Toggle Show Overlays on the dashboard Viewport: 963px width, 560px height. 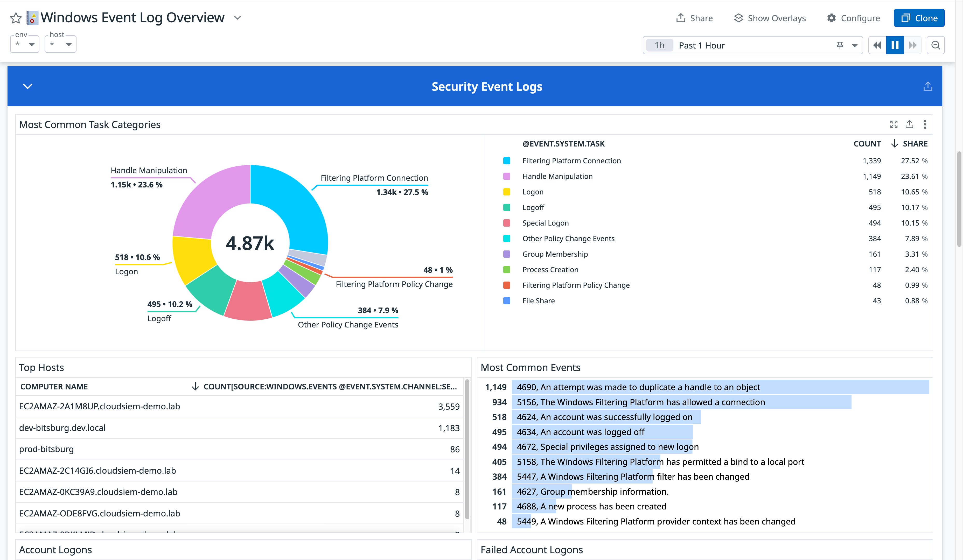(769, 18)
